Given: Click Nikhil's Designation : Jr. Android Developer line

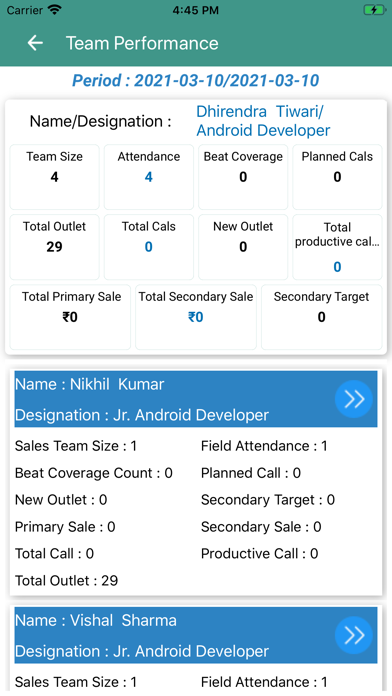Looking at the screenshot, I should click(x=142, y=415).
